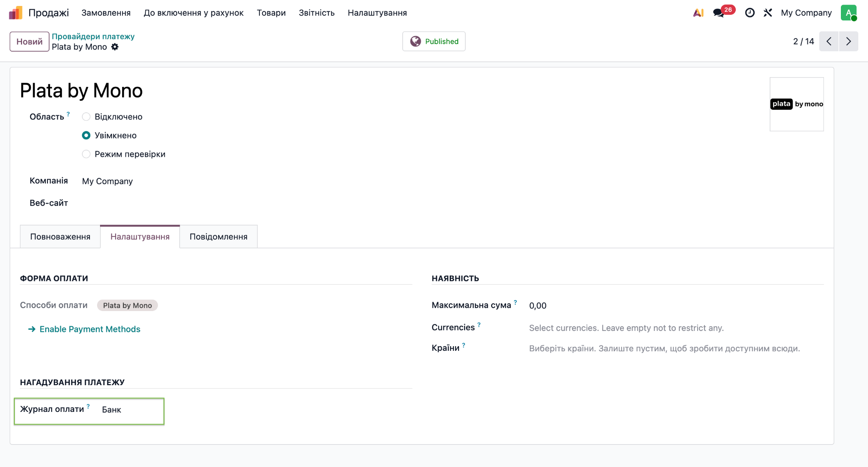The width and height of the screenshot is (868, 467).
Task: Select the Відключено radio option
Action: coord(86,117)
